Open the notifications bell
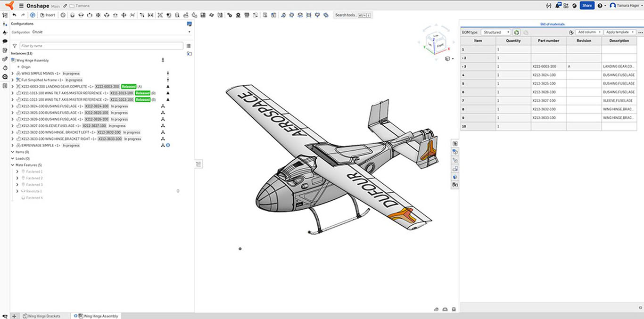The image size is (644, 319). [x=557, y=5]
